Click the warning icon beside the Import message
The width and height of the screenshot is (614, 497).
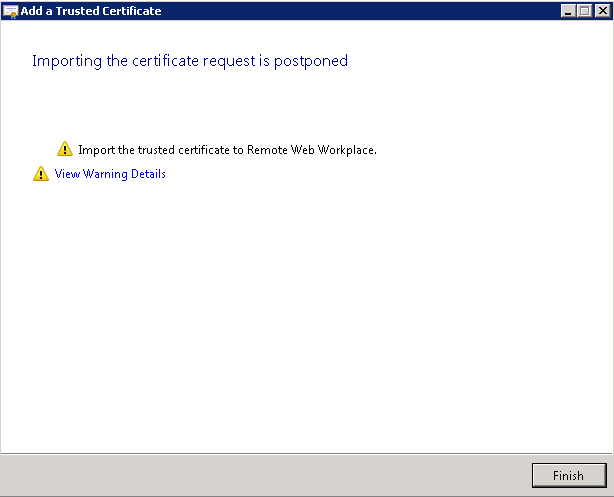click(x=65, y=149)
